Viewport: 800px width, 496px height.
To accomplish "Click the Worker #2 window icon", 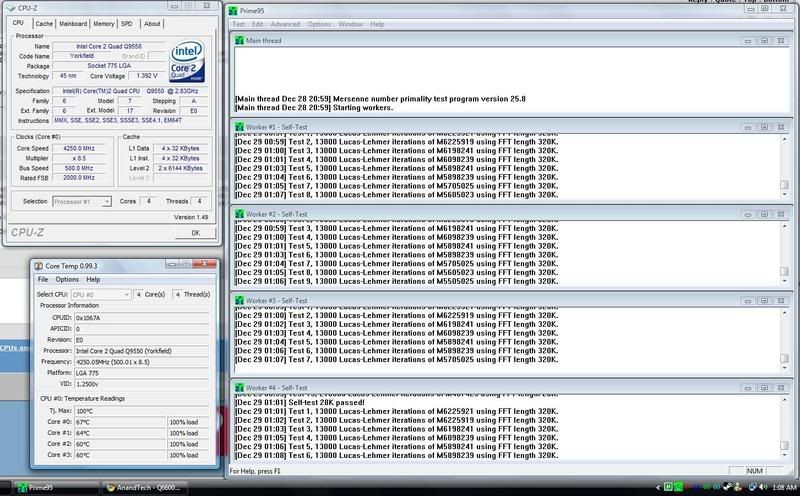I will click(238, 213).
